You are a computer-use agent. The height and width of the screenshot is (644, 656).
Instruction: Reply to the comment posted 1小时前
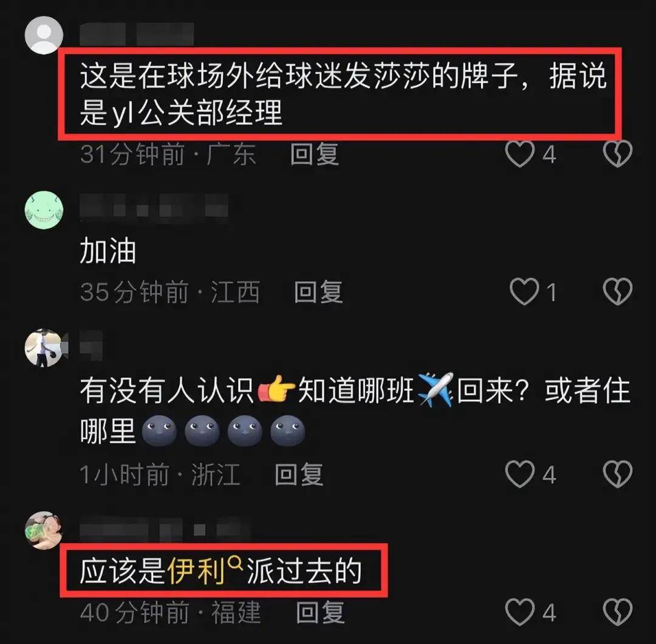299,474
